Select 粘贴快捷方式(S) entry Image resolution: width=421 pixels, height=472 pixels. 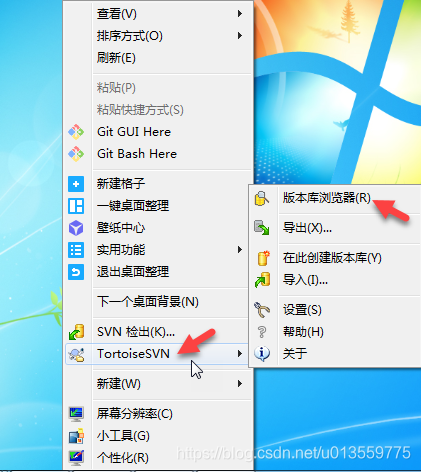[140, 110]
